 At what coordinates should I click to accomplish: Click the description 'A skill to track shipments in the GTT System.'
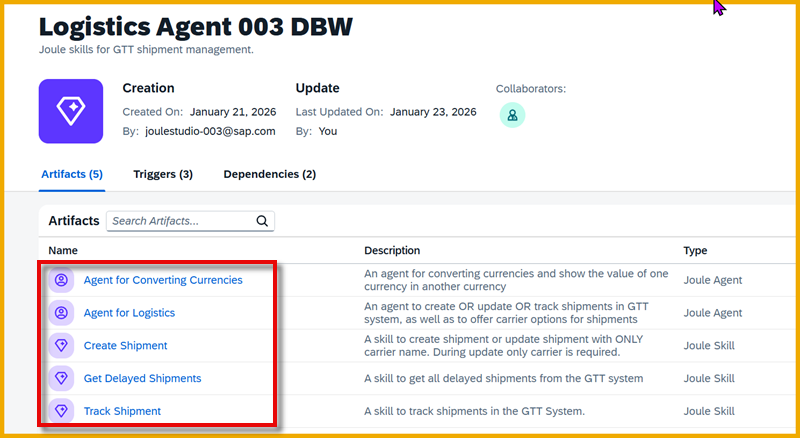click(474, 411)
